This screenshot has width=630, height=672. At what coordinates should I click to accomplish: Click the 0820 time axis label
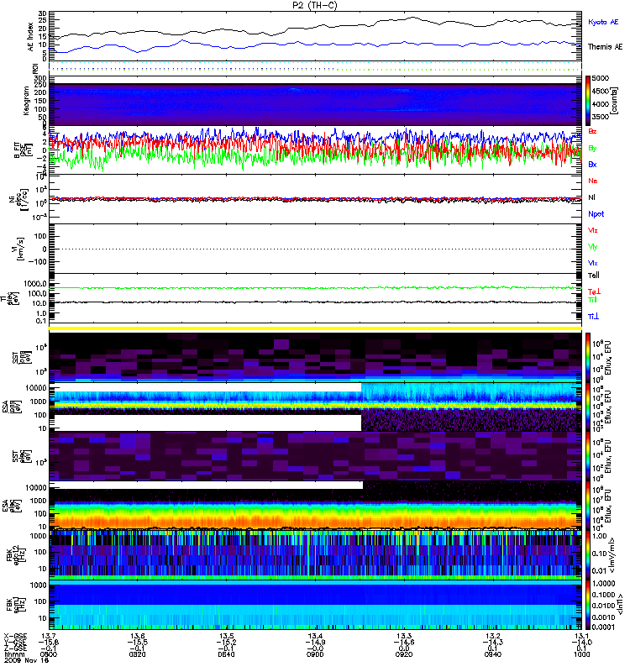(x=137, y=654)
